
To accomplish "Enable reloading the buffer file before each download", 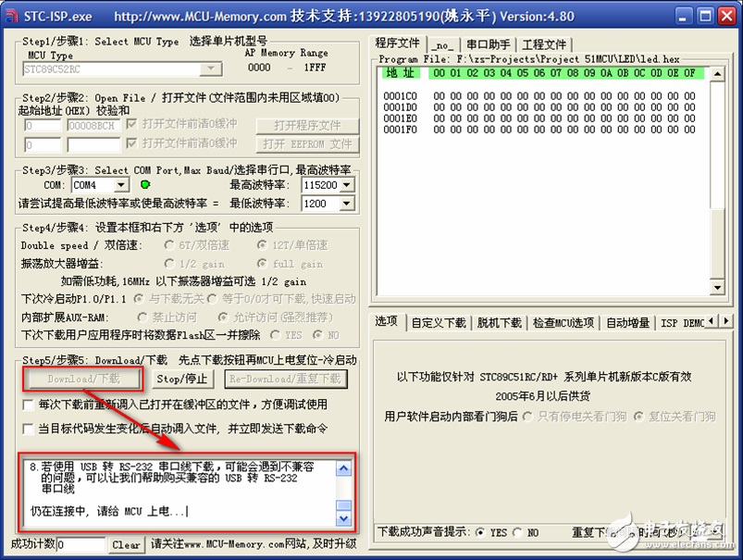I will click(29, 405).
